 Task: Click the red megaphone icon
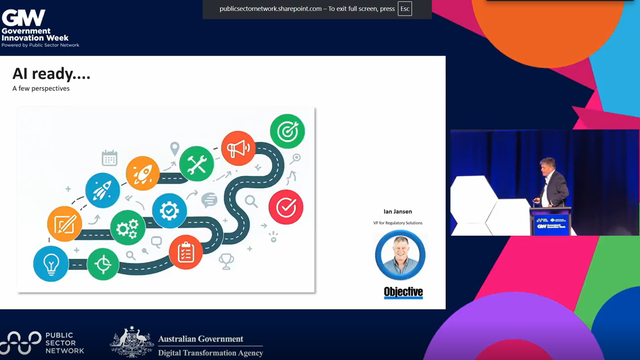click(238, 148)
